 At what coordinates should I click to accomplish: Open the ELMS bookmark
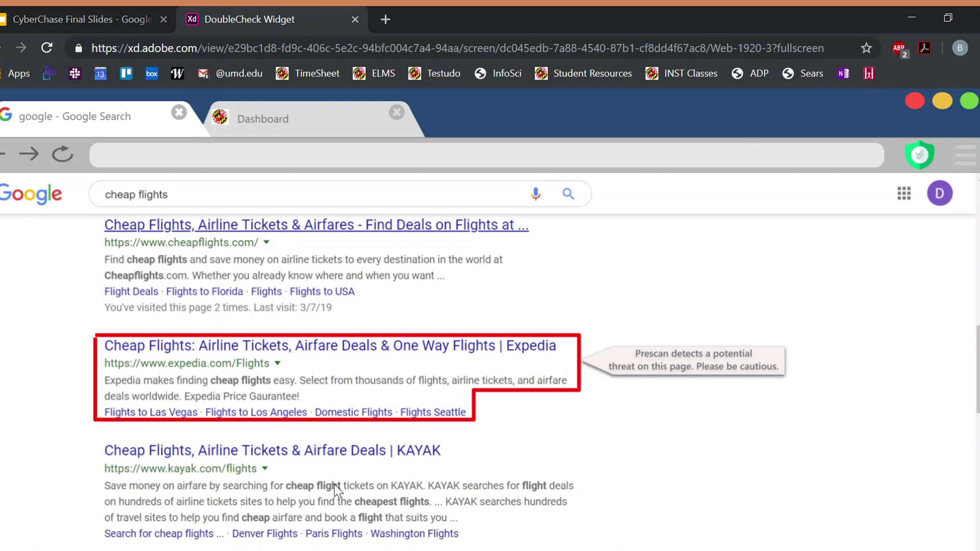374,73
